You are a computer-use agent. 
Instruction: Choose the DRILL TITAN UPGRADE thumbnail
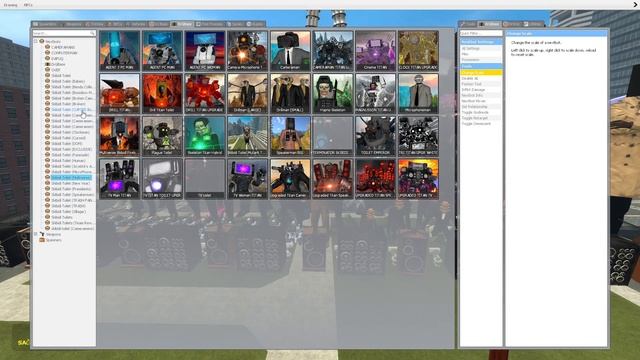point(204,93)
